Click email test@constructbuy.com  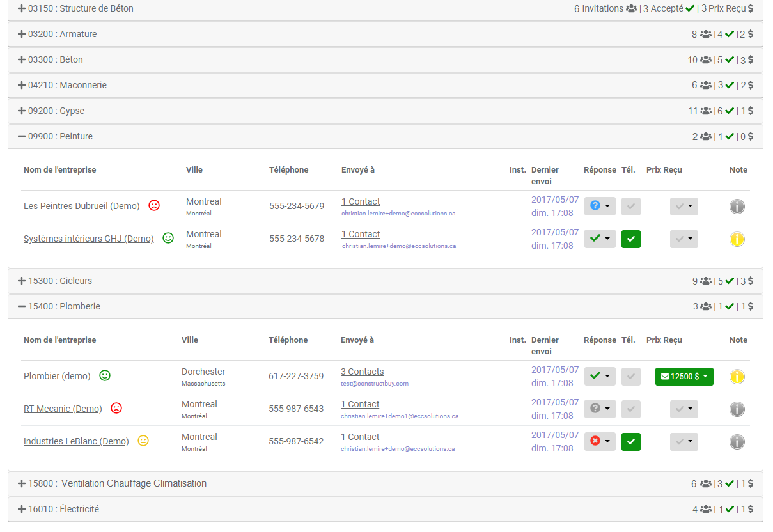click(x=375, y=384)
